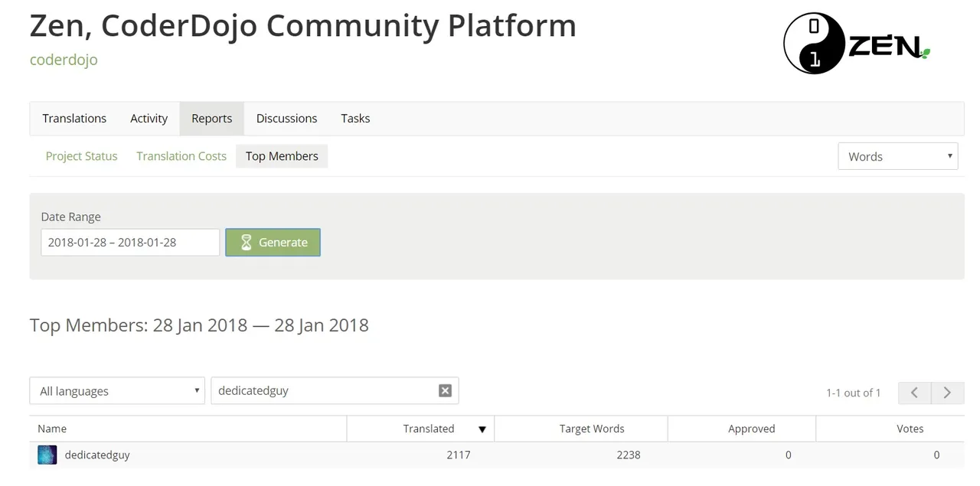Open the Words unit dropdown
Image resolution: width=980 pixels, height=486 pixels.
[898, 156]
